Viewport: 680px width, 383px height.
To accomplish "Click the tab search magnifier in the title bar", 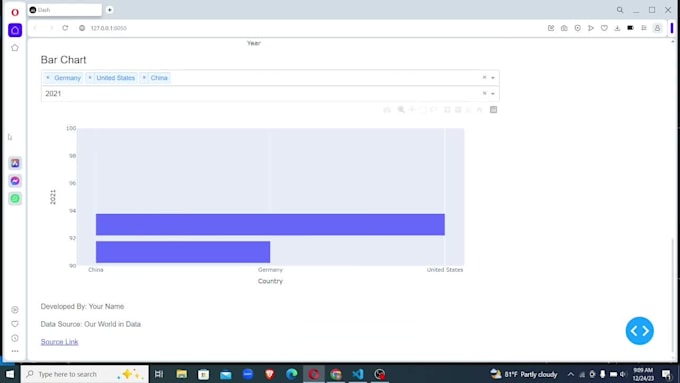I will click(620, 10).
